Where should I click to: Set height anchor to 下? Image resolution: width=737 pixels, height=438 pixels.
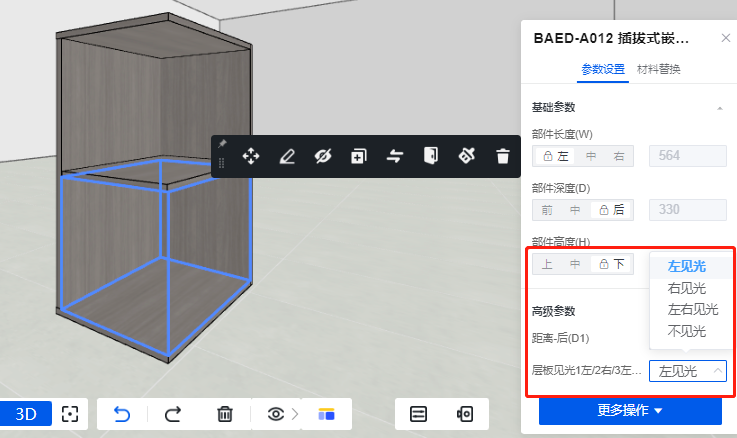(x=611, y=264)
